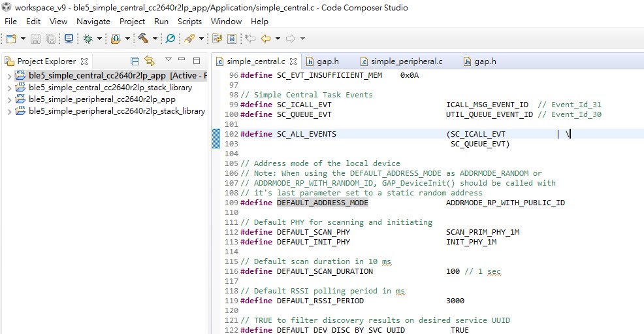The width and height of the screenshot is (644, 334).
Task: Open the Forward history dropdown arrow
Action: point(302,39)
